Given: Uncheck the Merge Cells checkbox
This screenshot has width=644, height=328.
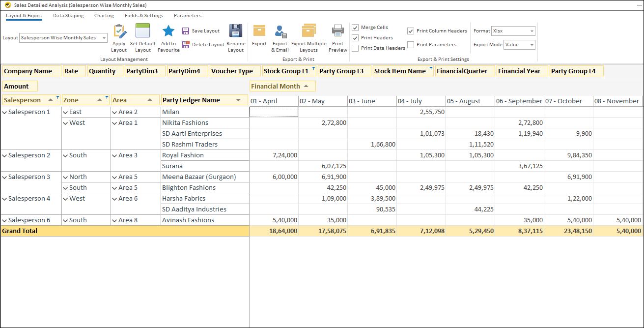Looking at the screenshot, I should point(355,27).
